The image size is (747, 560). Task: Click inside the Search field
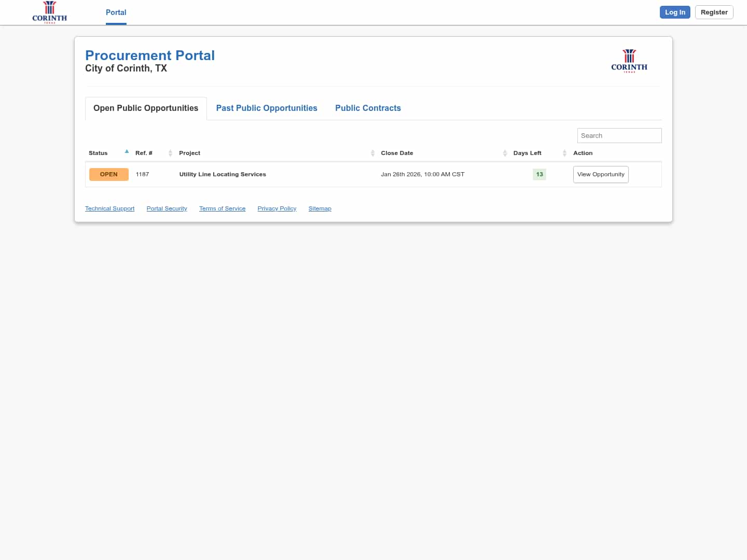[619, 135]
